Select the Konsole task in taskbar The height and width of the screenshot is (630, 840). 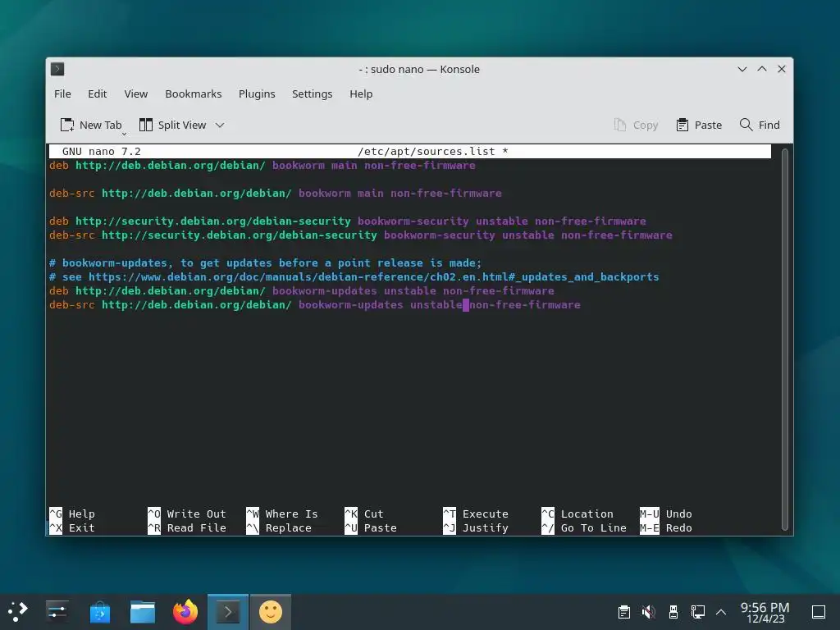[x=228, y=612]
